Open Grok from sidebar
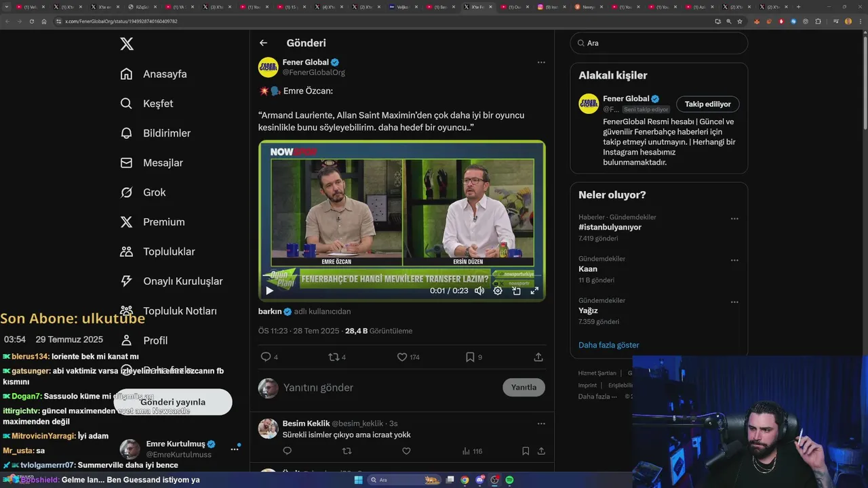Image resolution: width=868 pixels, height=488 pixels. [142, 192]
